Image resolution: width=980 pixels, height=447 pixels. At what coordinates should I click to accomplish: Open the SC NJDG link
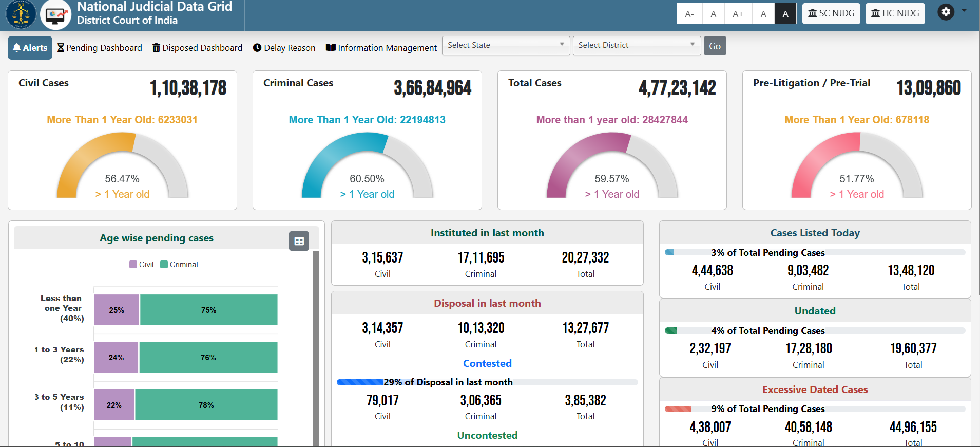(831, 13)
